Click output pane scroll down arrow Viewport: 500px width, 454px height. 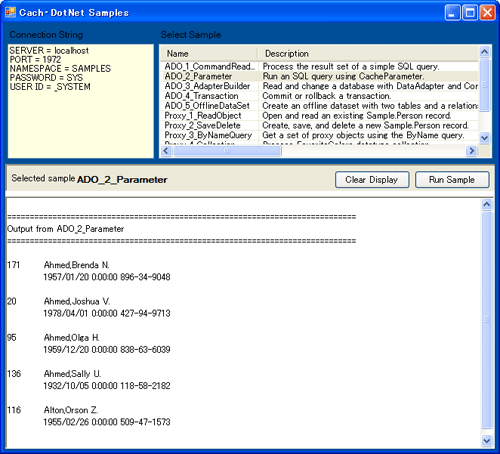click(487, 441)
